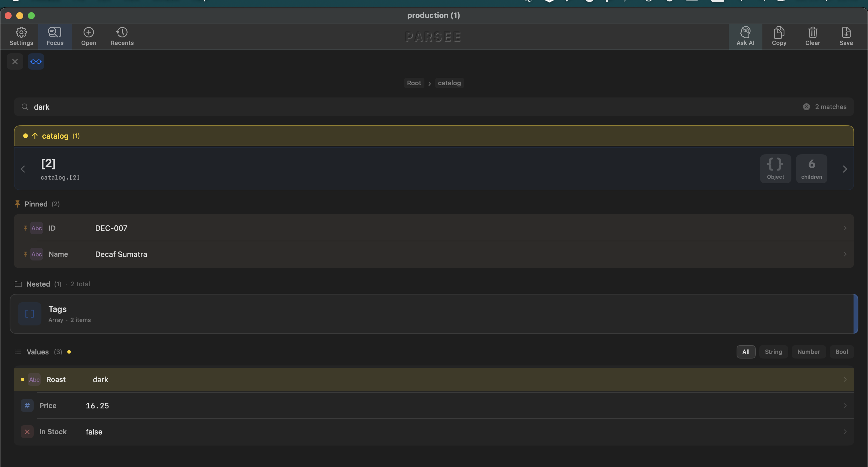Filter values by Bool

pyautogui.click(x=841, y=352)
